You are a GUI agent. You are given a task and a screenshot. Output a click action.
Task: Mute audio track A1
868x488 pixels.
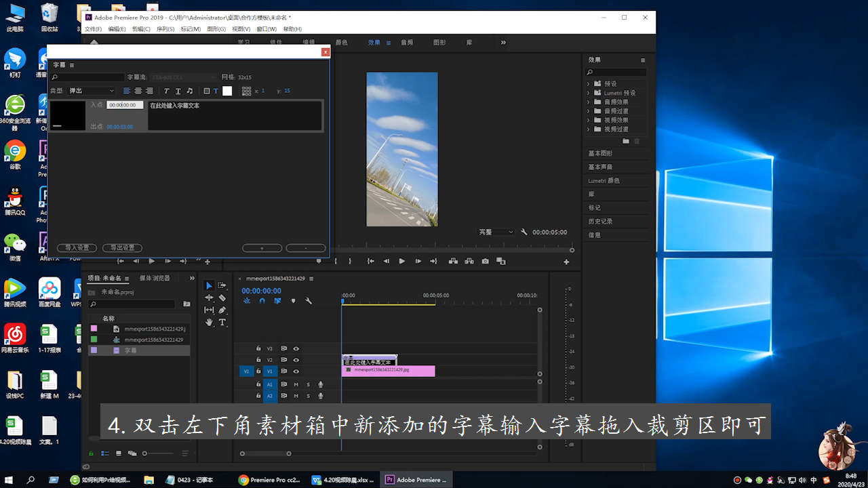pyautogui.click(x=296, y=384)
